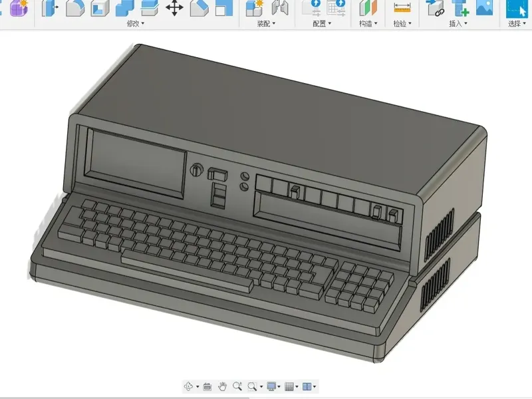Activate the Select cursor tool

(x=517, y=8)
